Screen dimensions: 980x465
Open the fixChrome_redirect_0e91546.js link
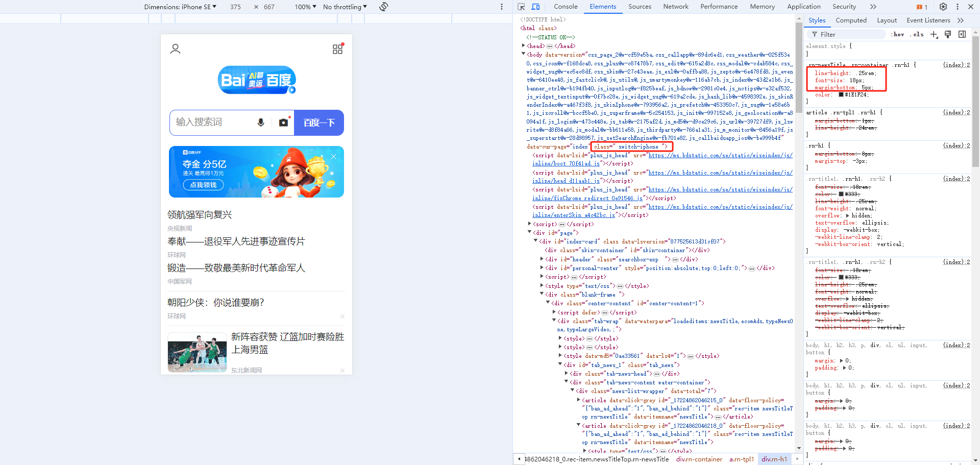(x=662, y=193)
